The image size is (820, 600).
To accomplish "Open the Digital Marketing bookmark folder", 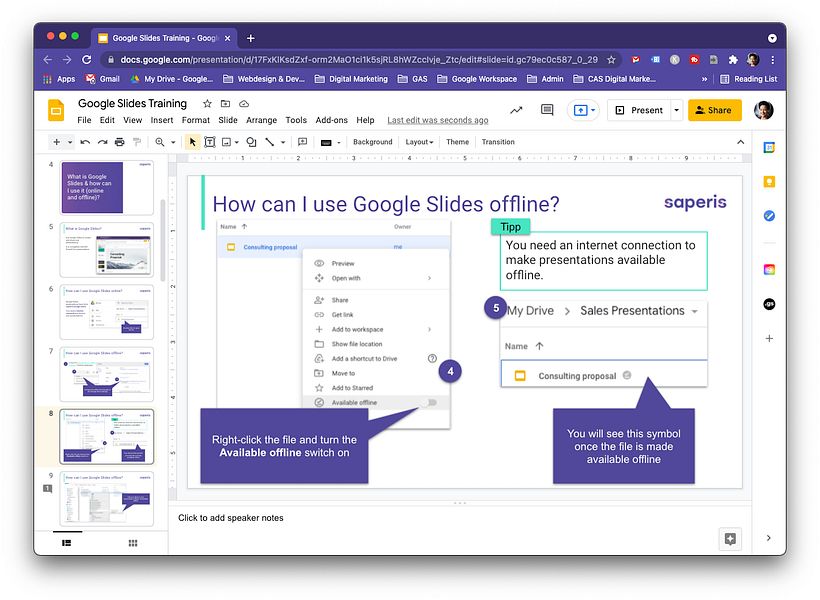I will click(351, 79).
